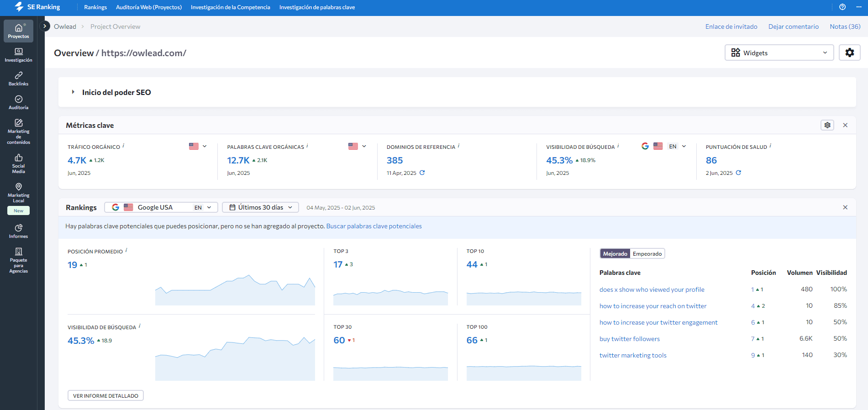Refresh the Dominios de referencia data
Viewport: 868px width, 410px height.
click(x=422, y=173)
